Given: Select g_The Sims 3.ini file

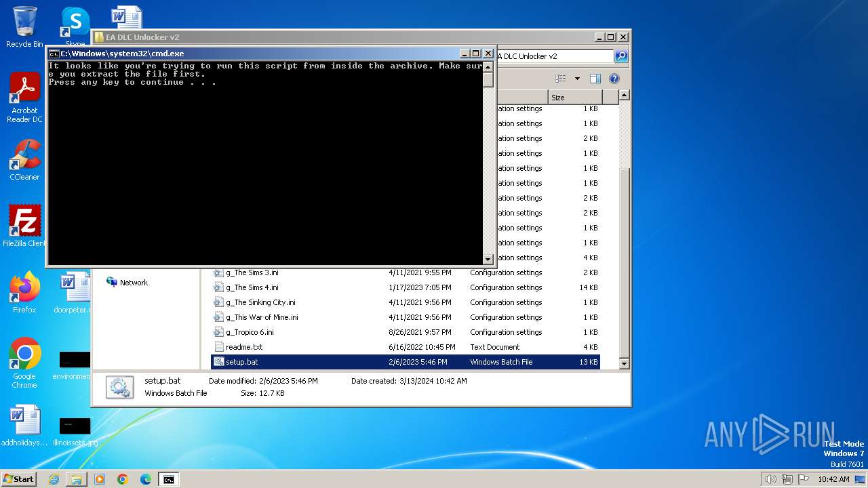Looking at the screenshot, I should (x=406, y=272).
